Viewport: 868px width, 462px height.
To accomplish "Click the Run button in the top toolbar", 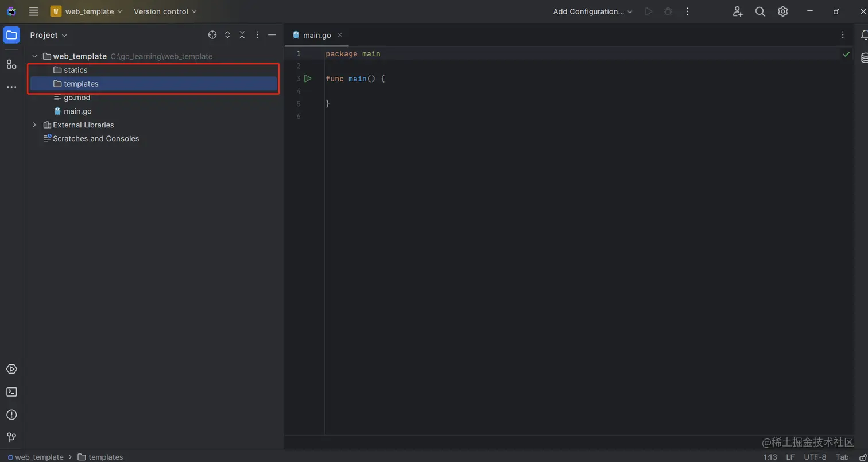I will (649, 11).
